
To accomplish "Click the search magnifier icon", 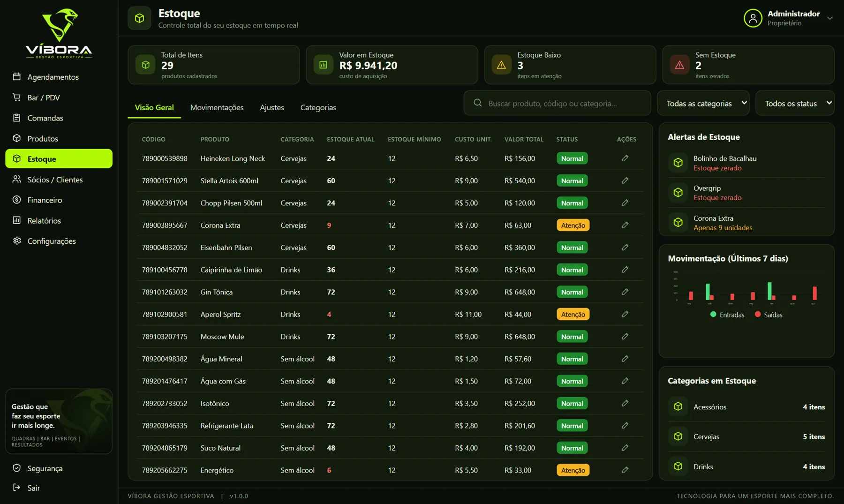I will point(477,103).
